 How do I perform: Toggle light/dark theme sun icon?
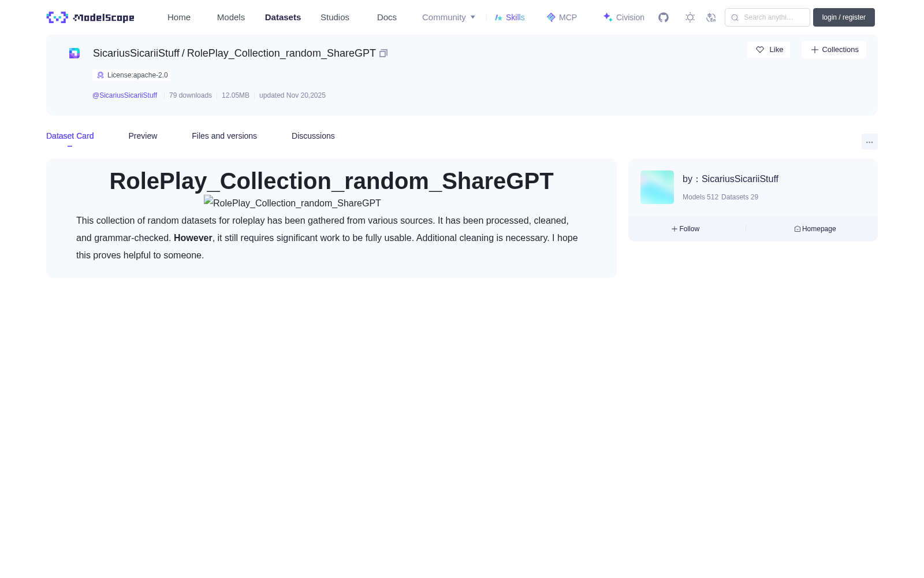(690, 17)
